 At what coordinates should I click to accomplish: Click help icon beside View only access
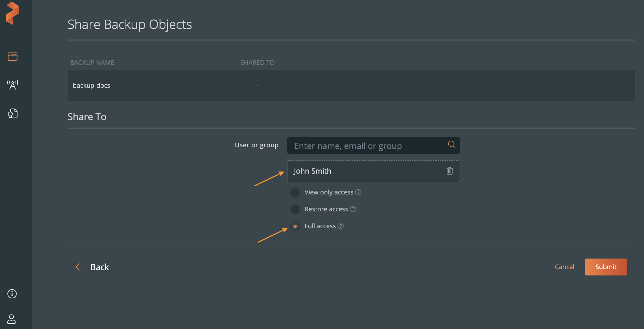[x=358, y=192]
